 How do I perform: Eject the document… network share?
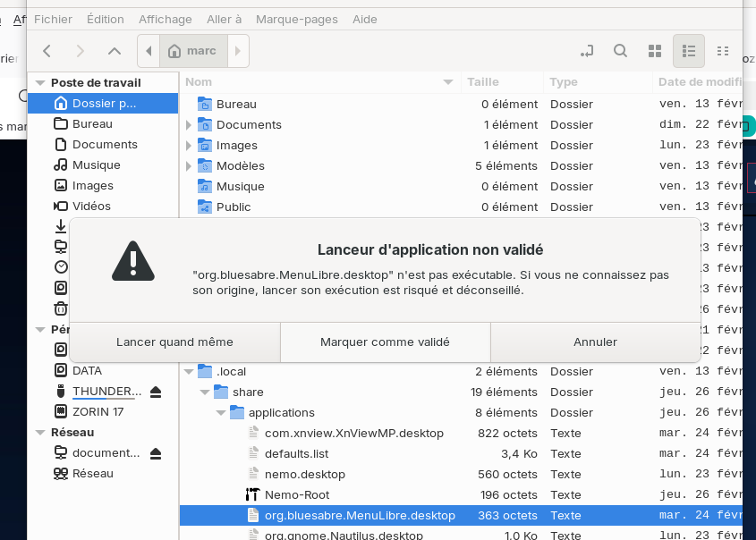tap(156, 453)
